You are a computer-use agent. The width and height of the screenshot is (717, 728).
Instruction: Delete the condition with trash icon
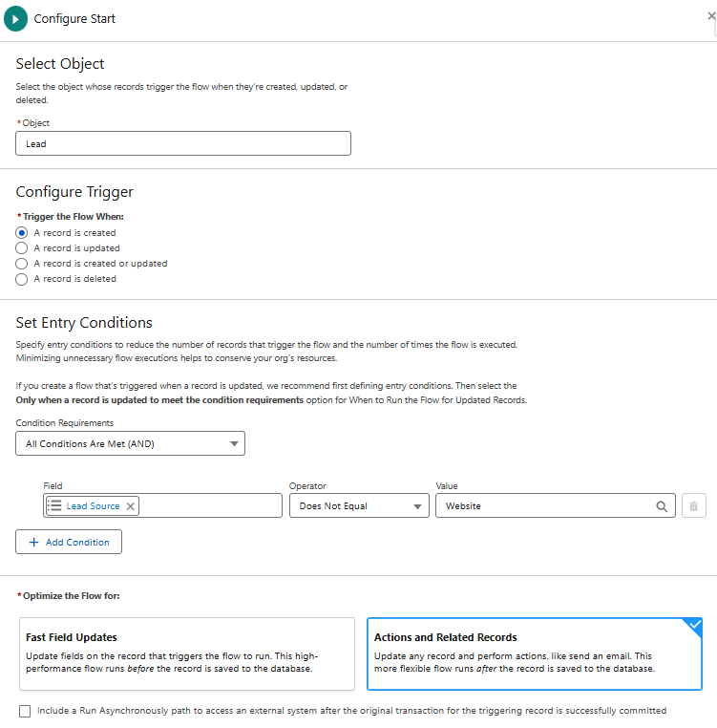pyautogui.click(x=693, y=506)
